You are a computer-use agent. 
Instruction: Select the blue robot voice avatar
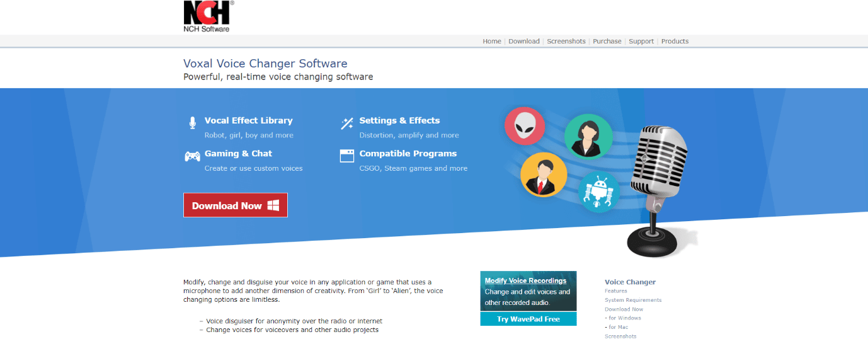coord(598,191)
